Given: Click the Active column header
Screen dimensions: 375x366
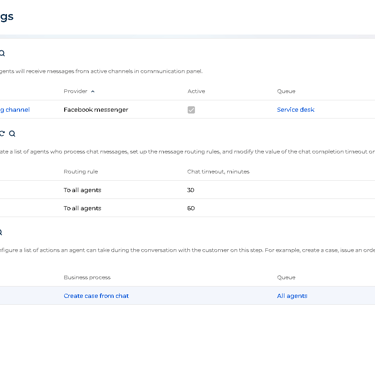Looking at the screenshot, I should click(196, 91).
